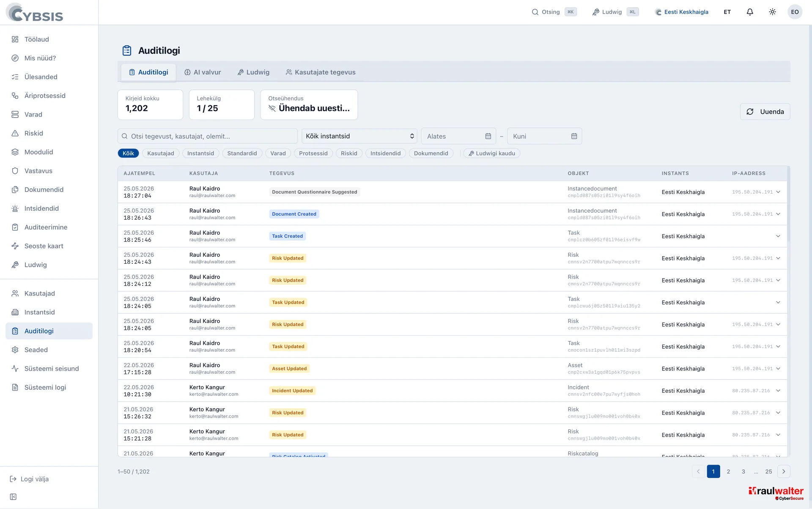812x509 pixels.
Task: Click the Uuenda refresh button
Action: click(x=765, y=112)
